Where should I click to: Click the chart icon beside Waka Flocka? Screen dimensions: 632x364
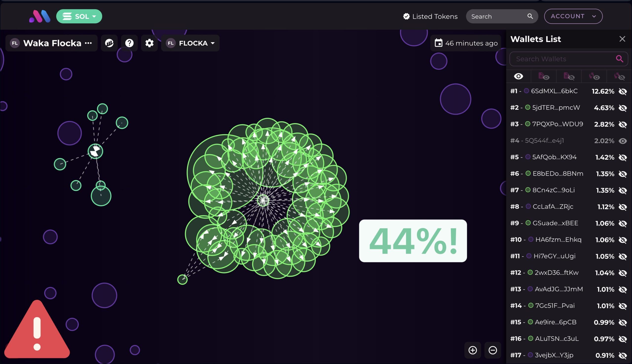[109, 43]
